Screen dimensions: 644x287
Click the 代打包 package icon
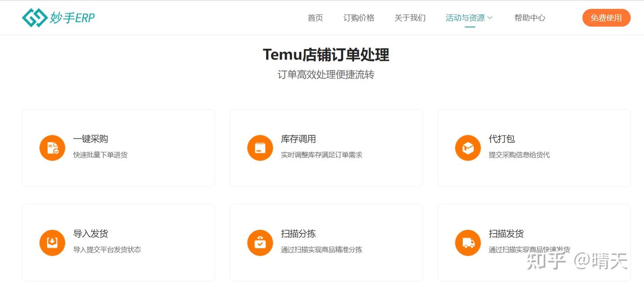468,148
